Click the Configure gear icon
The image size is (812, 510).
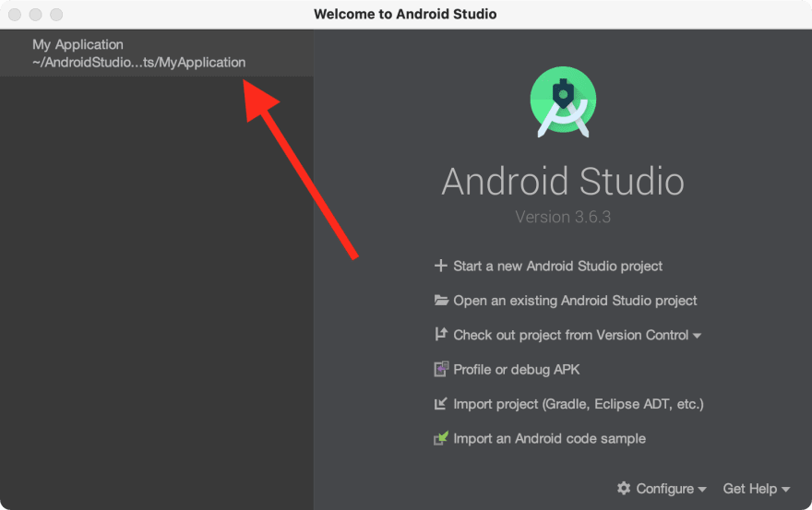(x=624, y=488)
